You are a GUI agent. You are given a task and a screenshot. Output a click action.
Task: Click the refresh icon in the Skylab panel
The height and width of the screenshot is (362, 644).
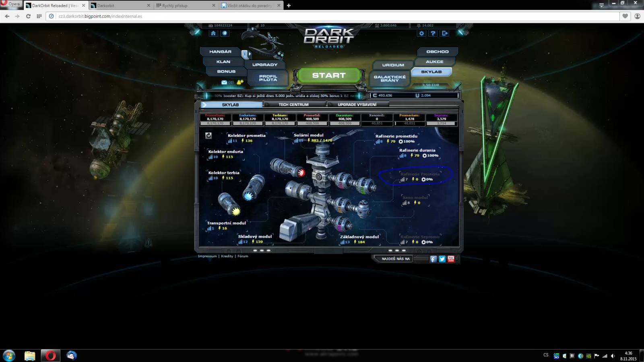pos(208,136)
